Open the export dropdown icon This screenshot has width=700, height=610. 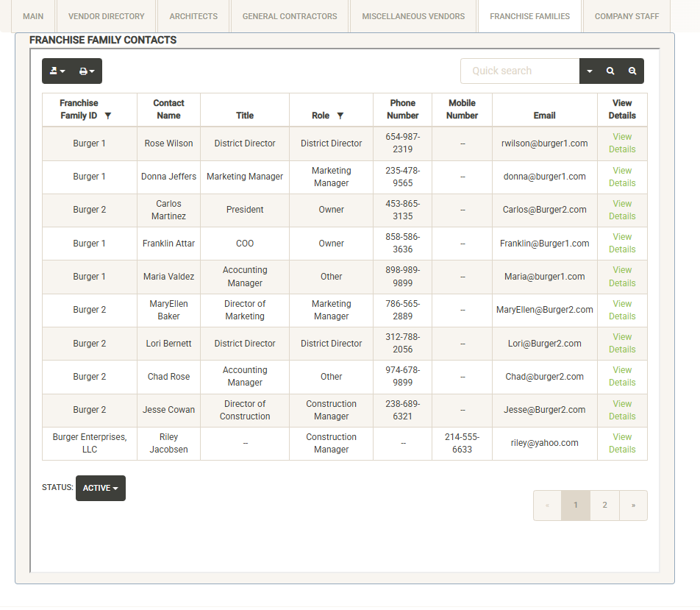(x=57, y=71)
